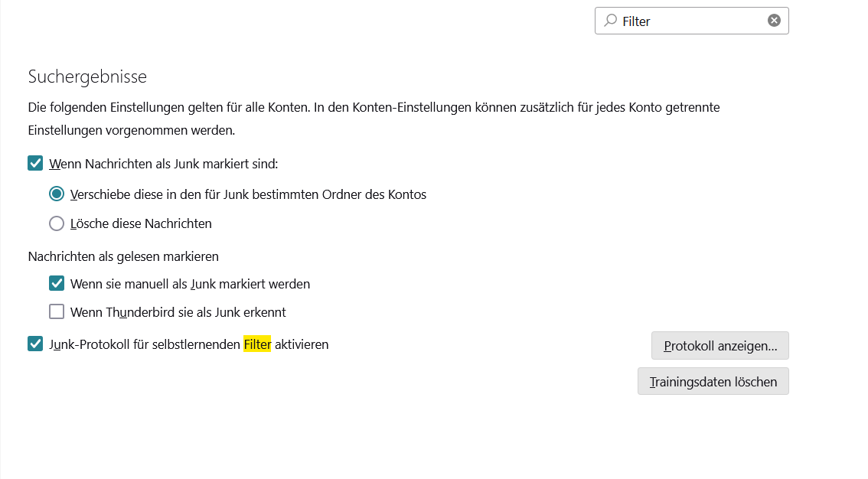Click the magnifier icon in search box
Screen dimensions: 868x479
coord(610,21)
